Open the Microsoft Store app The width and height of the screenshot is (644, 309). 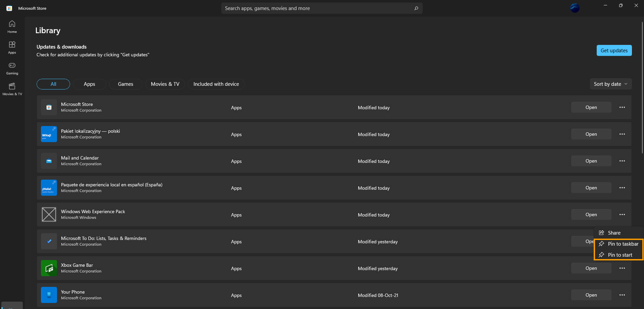click(591, 107)
